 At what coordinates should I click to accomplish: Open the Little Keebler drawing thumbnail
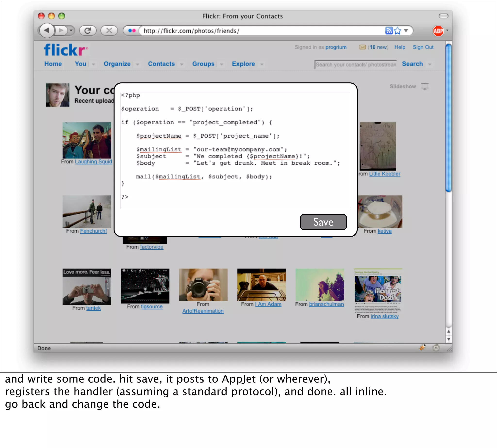pos(378,146)
